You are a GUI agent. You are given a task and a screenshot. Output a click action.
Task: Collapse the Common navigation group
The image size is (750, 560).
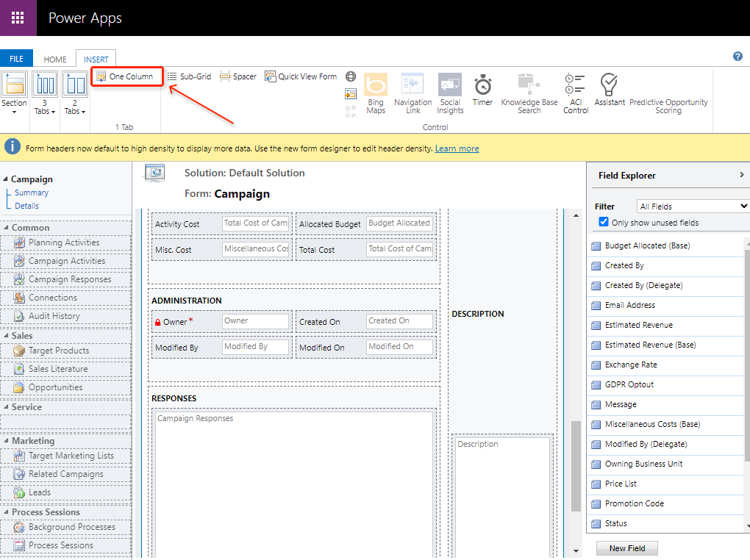[x=6, y=228]
